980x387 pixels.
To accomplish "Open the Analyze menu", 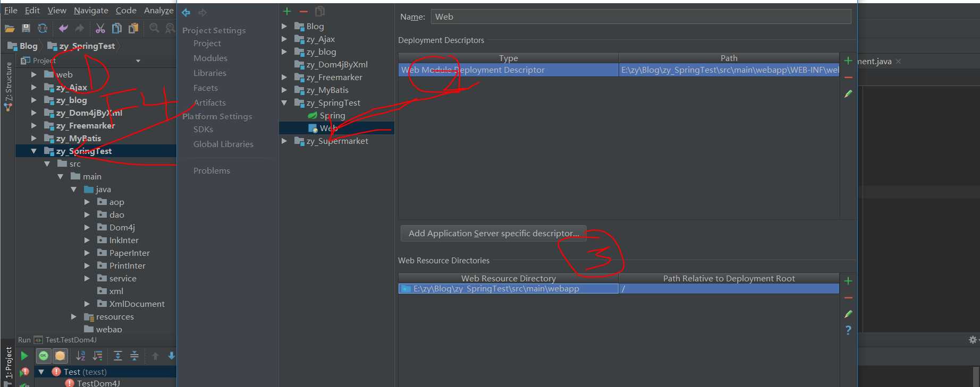I will (159, 10).
